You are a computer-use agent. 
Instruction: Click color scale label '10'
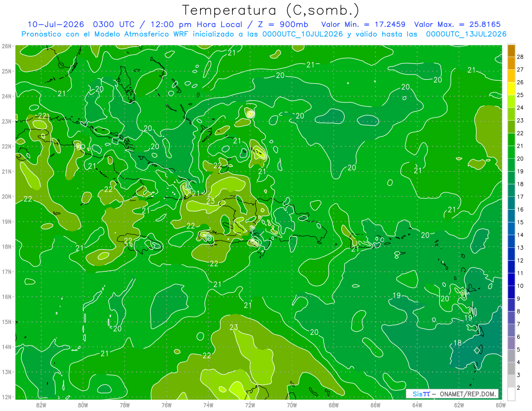[520, 286]
